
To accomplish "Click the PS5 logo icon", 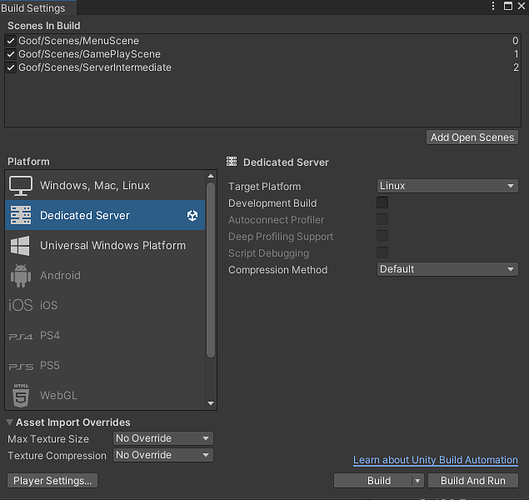I will click(21, 366).
